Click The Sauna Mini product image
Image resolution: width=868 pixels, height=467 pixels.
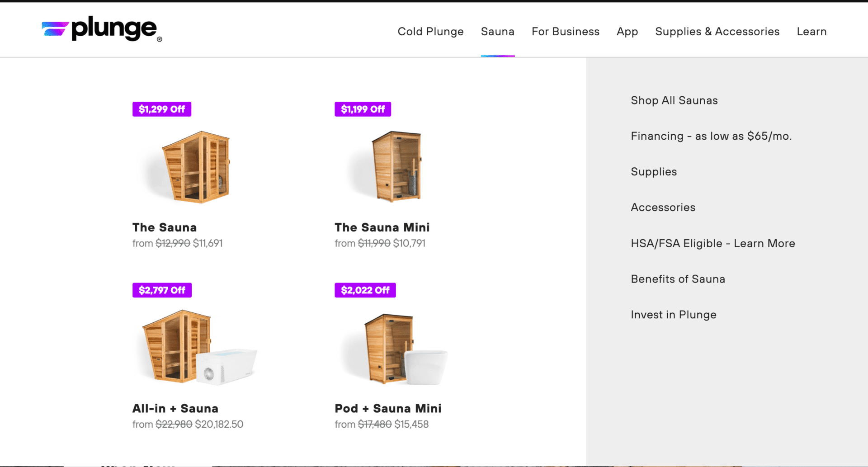(x=396, y=166)
